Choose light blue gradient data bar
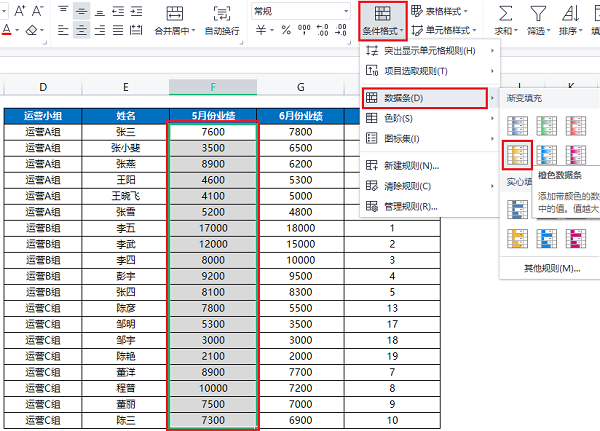This screenshot has width=600, height=431. coord(546,155)
